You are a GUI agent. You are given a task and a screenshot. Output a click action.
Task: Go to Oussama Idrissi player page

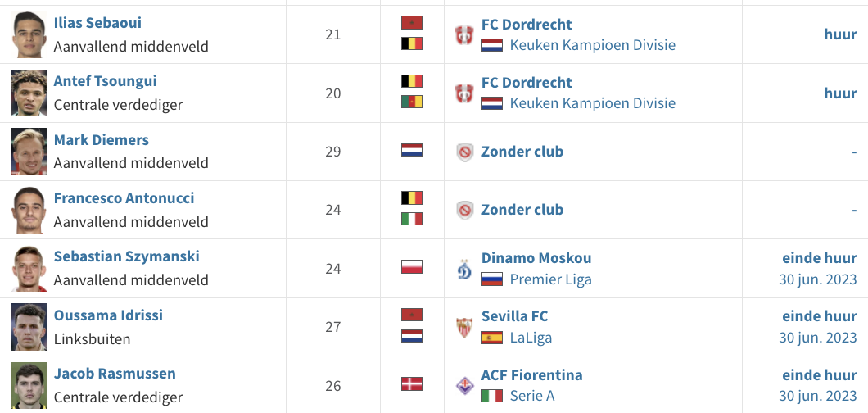pos(108,315)
